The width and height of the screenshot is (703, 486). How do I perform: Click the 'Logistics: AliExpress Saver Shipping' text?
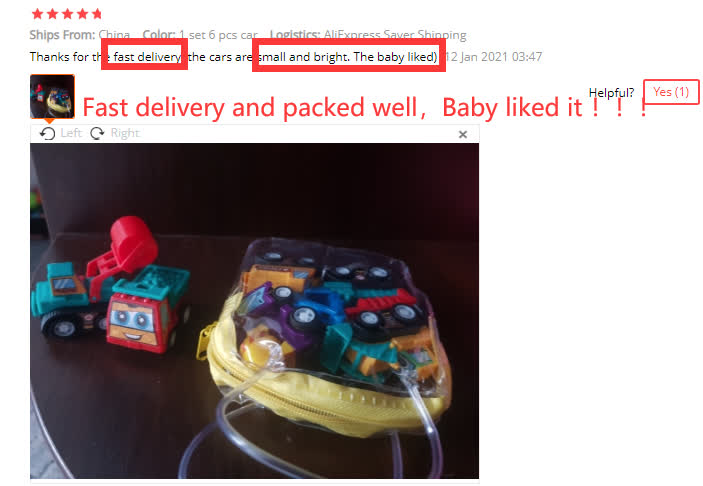click(368, 35)
